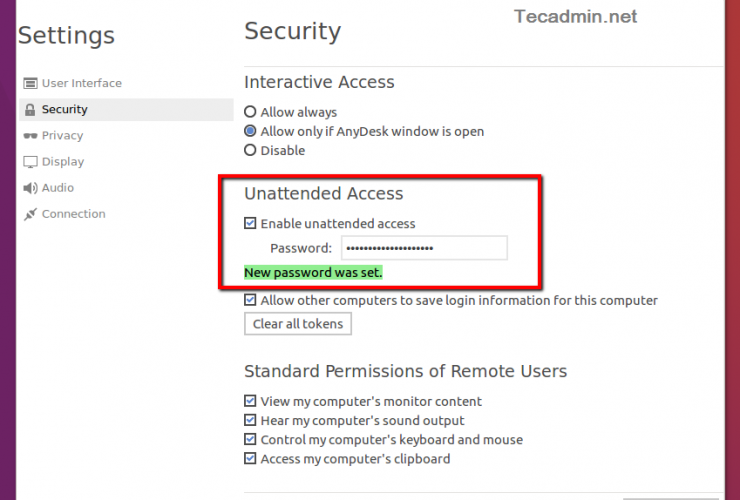This screenshot has height=500, width=740.
Task: Click into the unattended access Password field
Action: pyautogui.click(x=423, y=248)
